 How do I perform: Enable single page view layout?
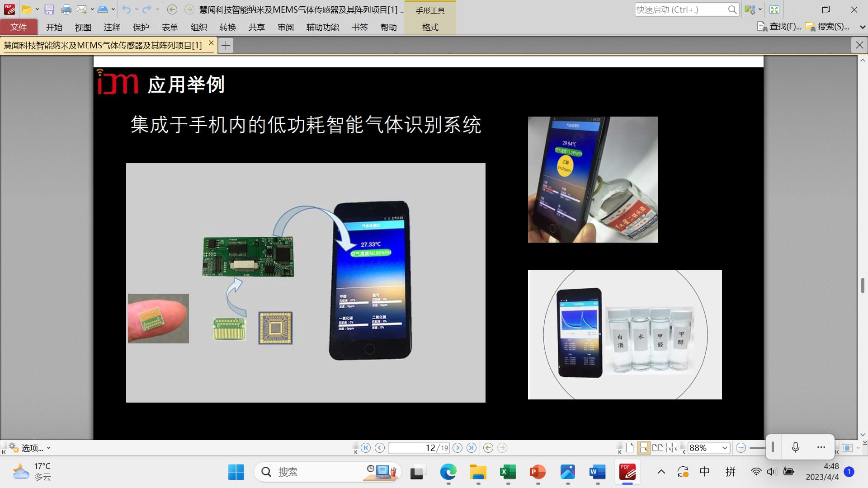tap(630, 448)
